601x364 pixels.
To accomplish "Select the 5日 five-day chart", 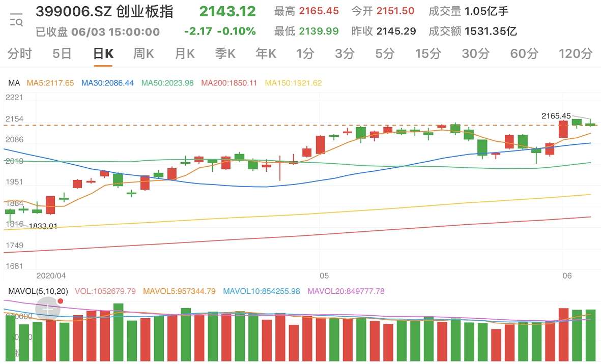I will click(x=60, y=53).
